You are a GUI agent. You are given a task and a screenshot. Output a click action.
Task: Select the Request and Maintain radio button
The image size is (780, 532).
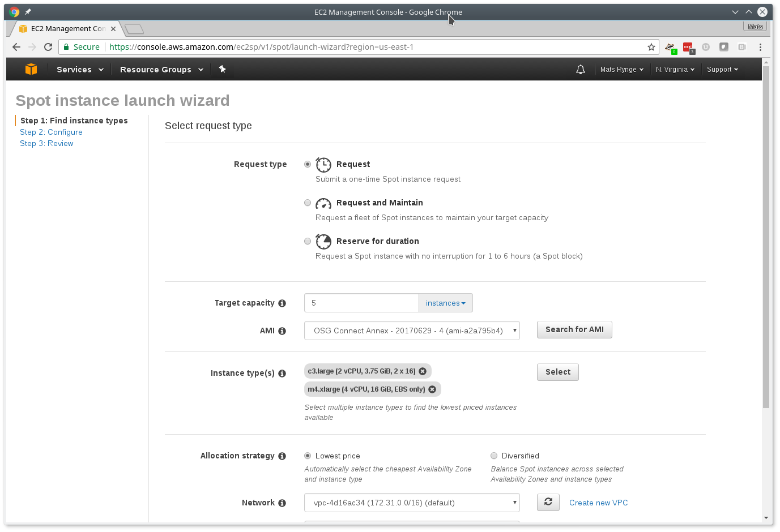308,203
